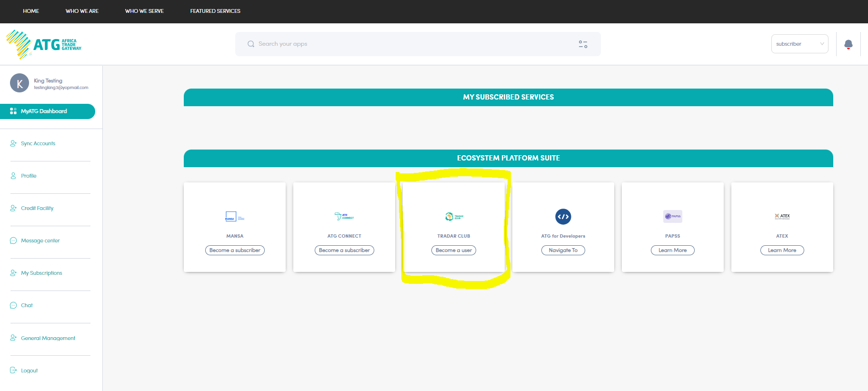Click the My Subscriptions sidebar icon
868x391 pixels.
(13, 273)
